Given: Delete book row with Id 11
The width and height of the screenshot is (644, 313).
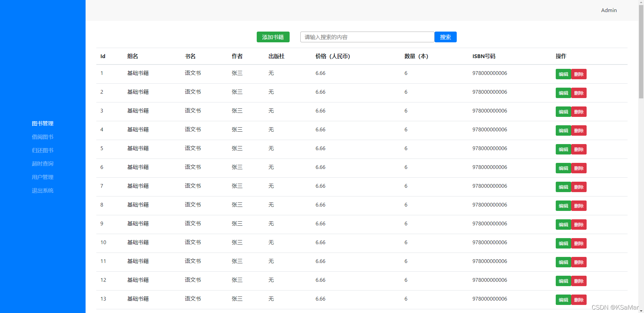Looking at the screenshot, I should [579, 262].
